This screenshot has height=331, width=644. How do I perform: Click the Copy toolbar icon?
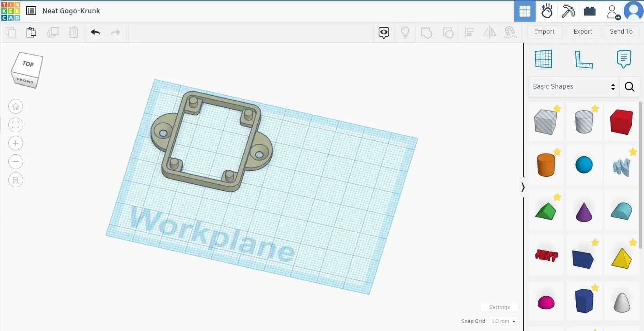point(11,32)
